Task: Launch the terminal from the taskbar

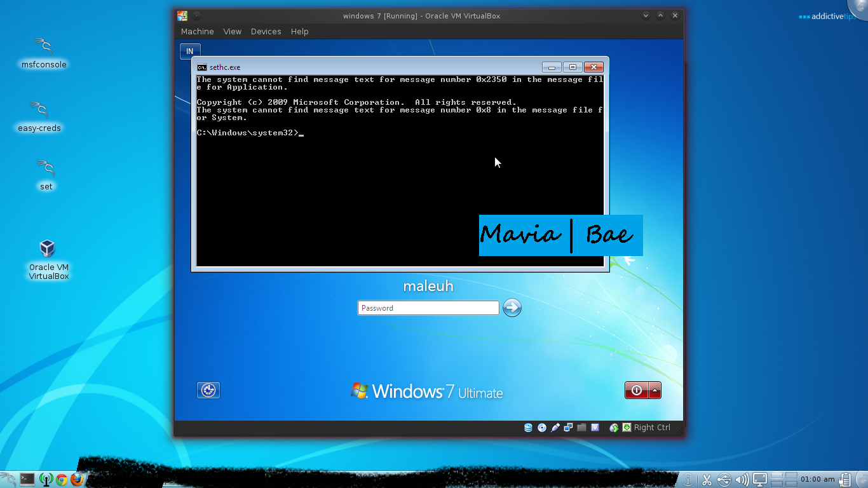Action: pyautogui.click(x=27, y=479)
